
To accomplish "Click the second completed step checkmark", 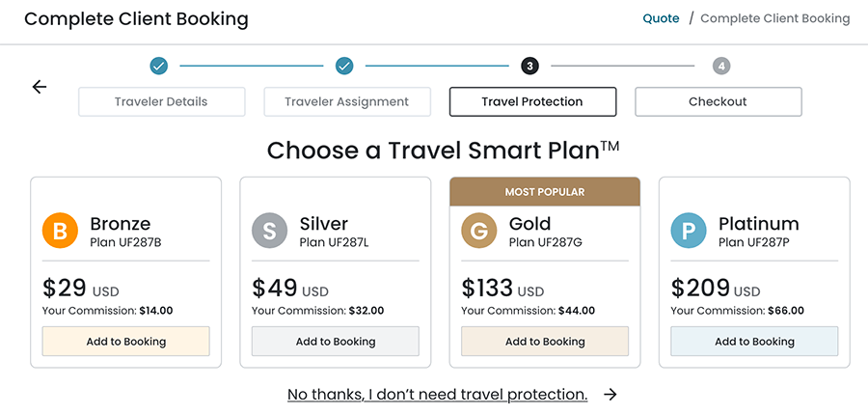I will pos(344,66).
